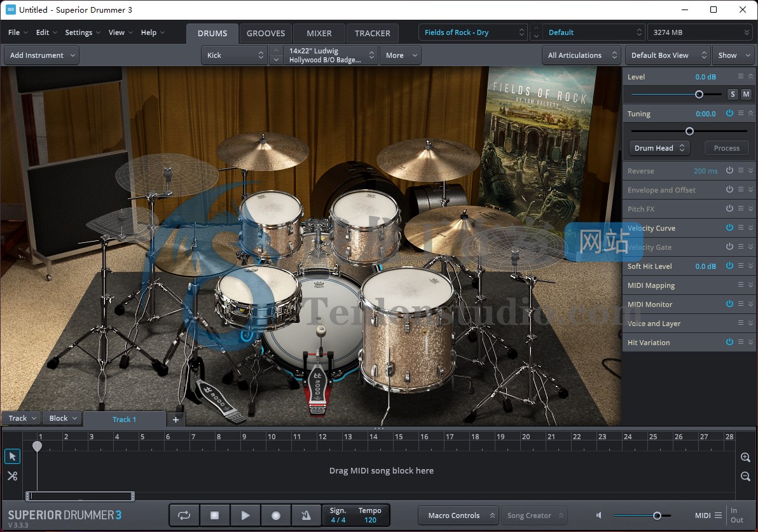The height and width of the screenshot is (532, 758).
Task: Click the Process button
Action: pyautogui.click(x=727, y=148)
